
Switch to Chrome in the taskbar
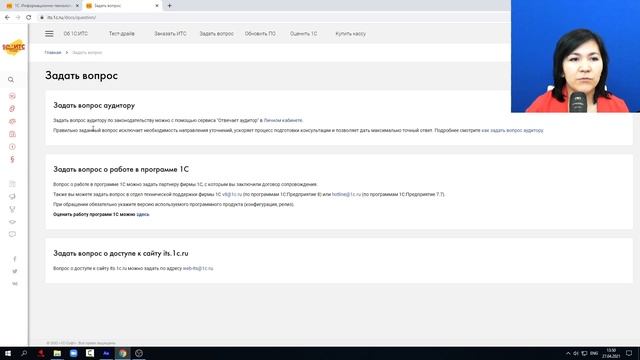tap(122, 353)
